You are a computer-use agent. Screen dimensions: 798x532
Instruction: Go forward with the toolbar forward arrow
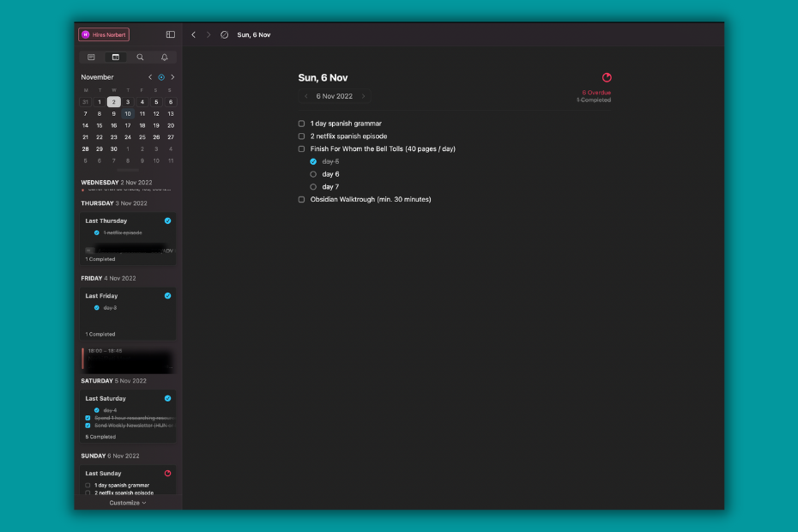209,34
